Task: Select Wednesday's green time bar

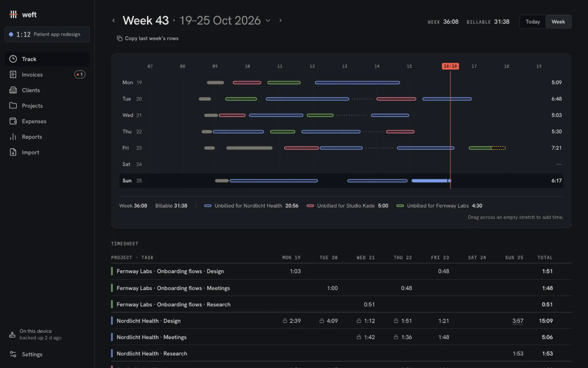Action: 320,115
